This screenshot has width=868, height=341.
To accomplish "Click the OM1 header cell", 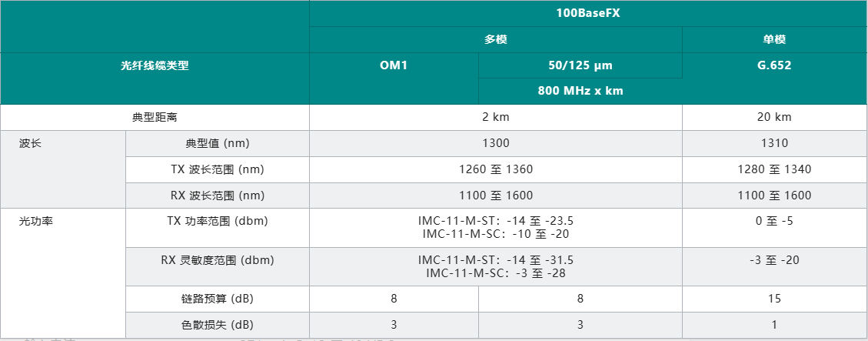I will (393, 65).
